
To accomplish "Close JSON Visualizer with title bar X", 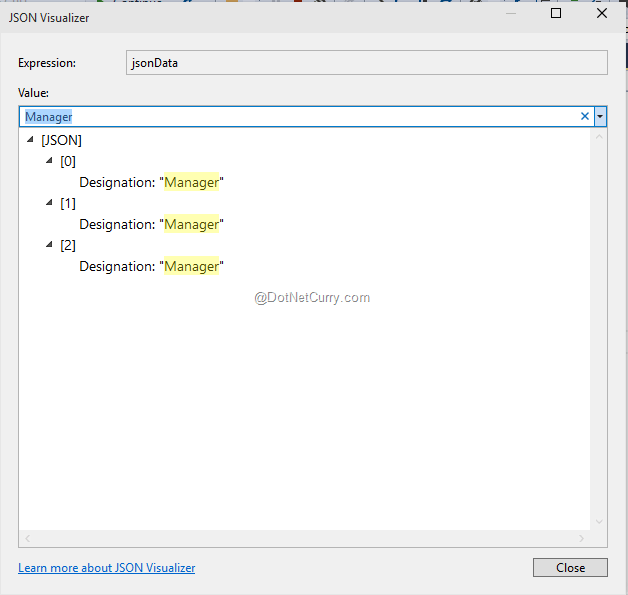I will tap(602, 14).
